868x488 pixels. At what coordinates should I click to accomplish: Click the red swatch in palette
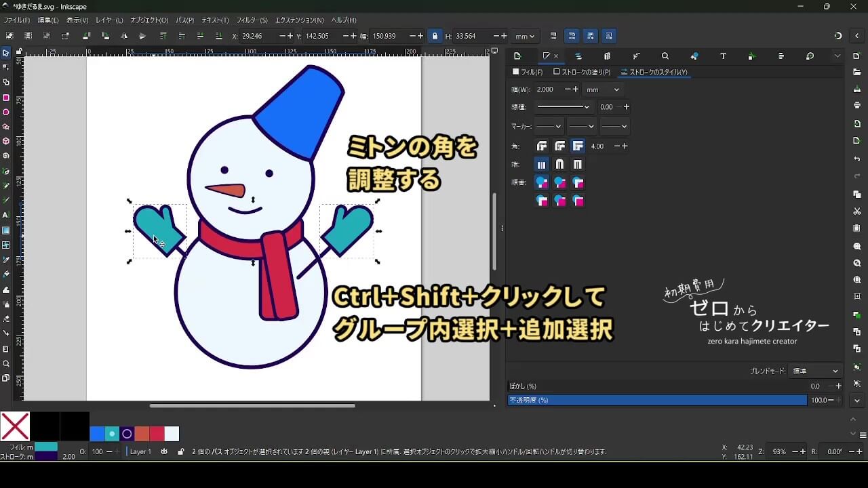[x=157, y=434]
